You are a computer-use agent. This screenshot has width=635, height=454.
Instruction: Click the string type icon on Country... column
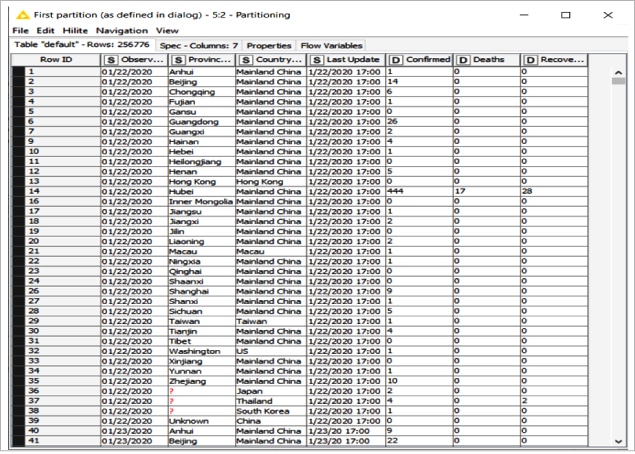245,60
